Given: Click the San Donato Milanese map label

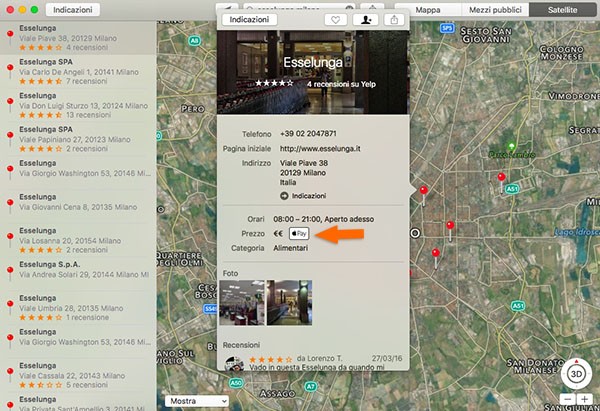Looking at the screenshot, I should tap(535, 366).
